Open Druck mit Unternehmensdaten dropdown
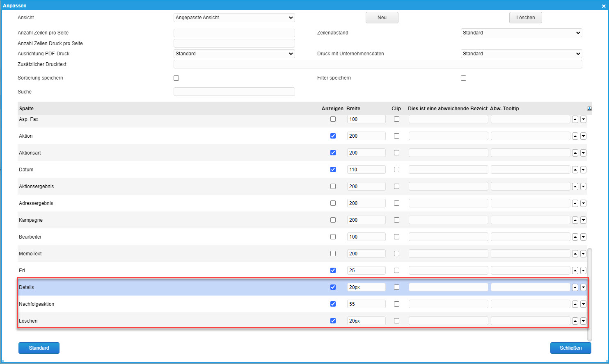The width and height of the screenshot is (609, 364). coord(522,54)
